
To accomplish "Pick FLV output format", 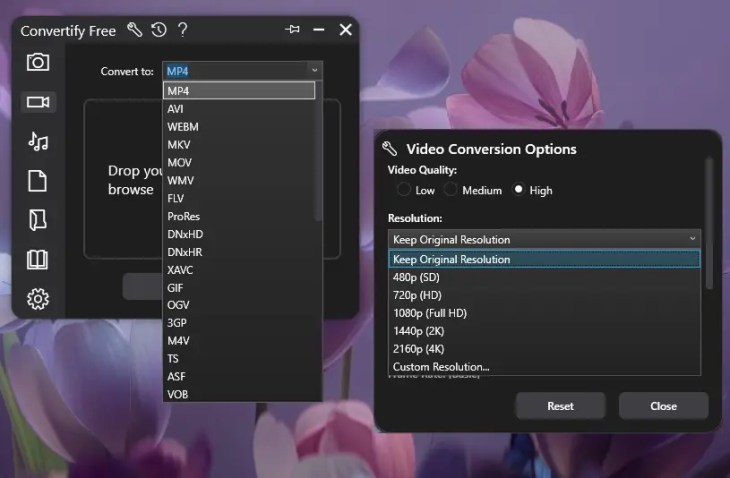I will [239, 198].
